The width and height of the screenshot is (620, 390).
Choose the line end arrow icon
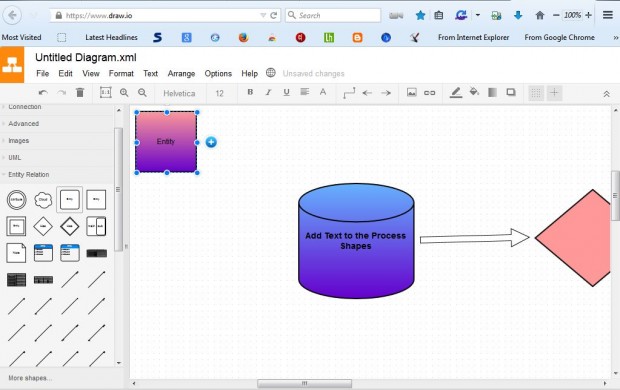point(386,93)
